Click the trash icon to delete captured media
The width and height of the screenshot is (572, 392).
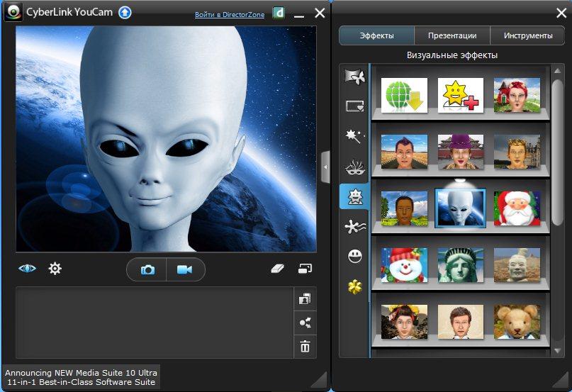(x=305, y=347)
